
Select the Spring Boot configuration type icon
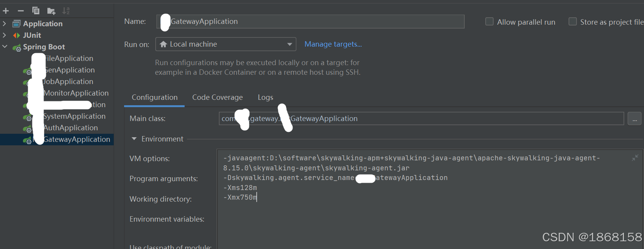pyautogui.click(x=17, y=47)
